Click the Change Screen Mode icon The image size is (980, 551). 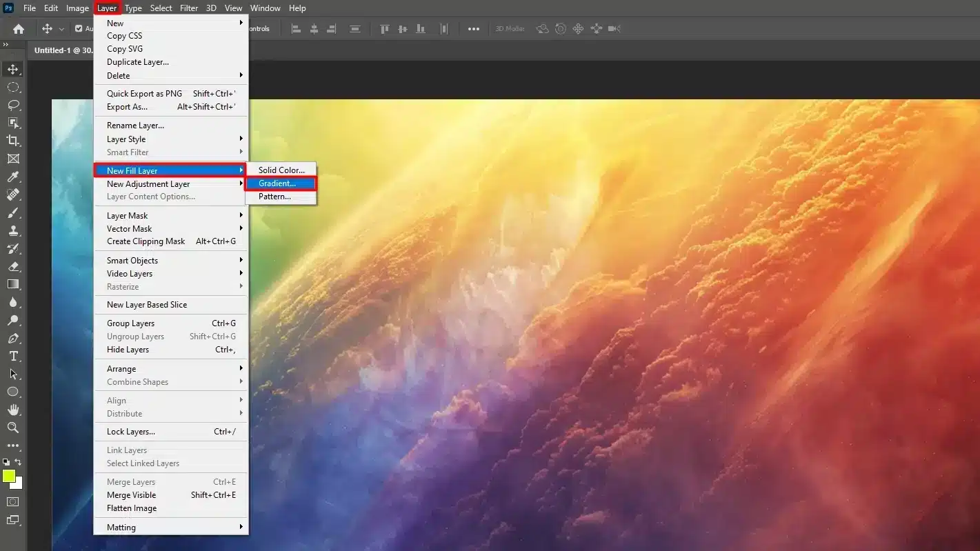click(13, 520)
